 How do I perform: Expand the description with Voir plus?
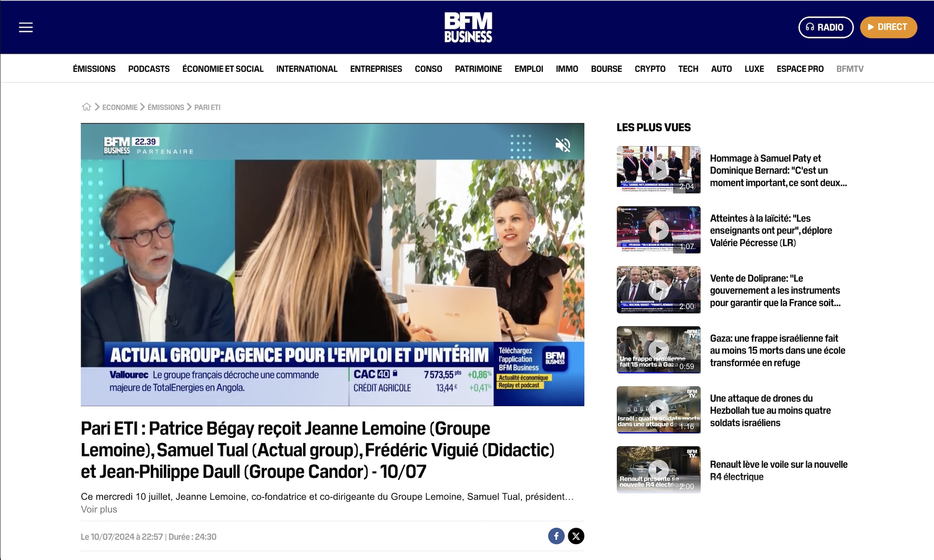point(99,509)
